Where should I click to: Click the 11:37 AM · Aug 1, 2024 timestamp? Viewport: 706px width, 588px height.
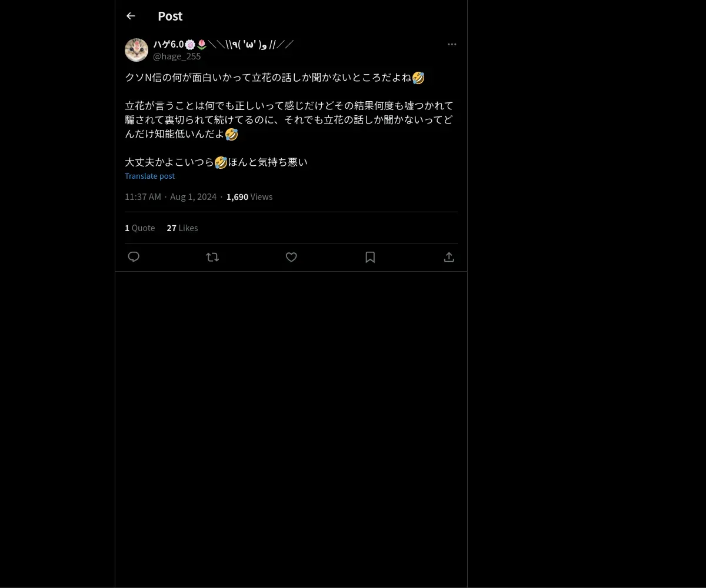point(171,196)
